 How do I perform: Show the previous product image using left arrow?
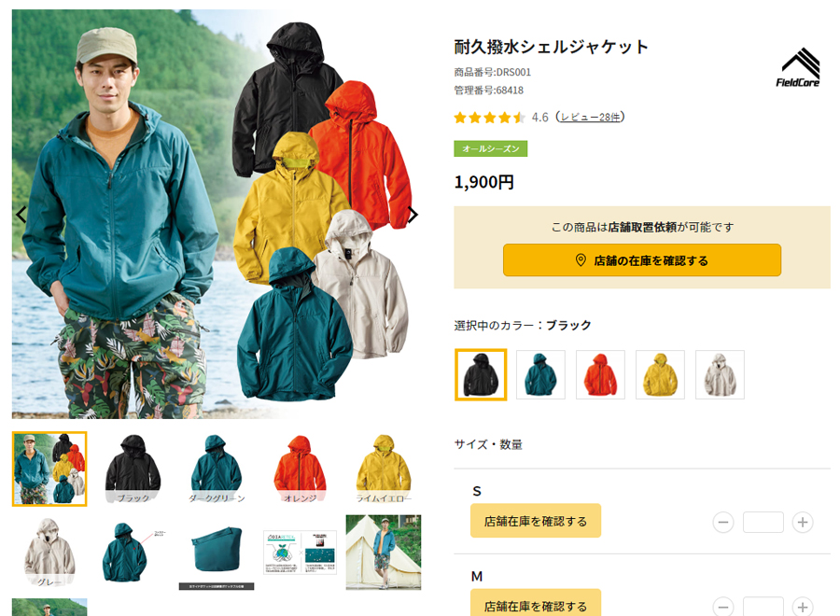(x=21, y=215)
